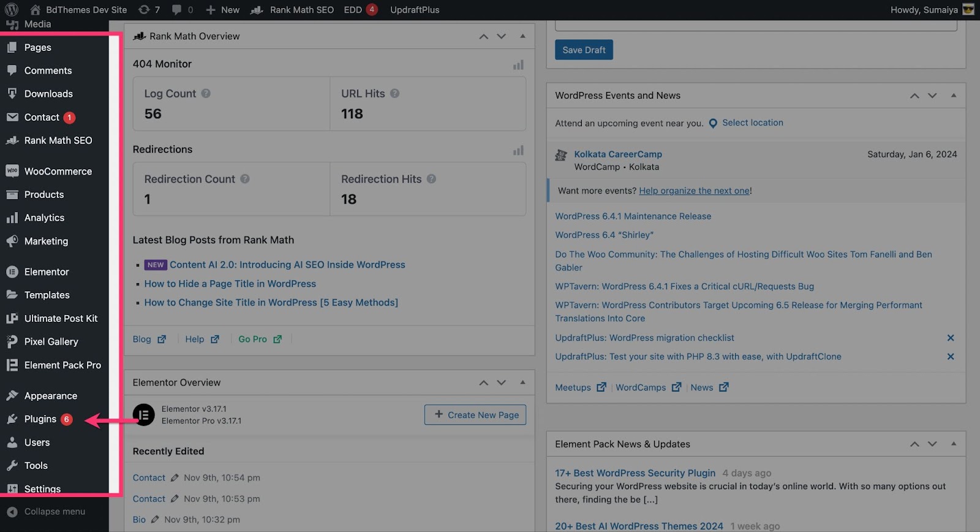Move Element Pack News panel up

(x=914, y=444)
